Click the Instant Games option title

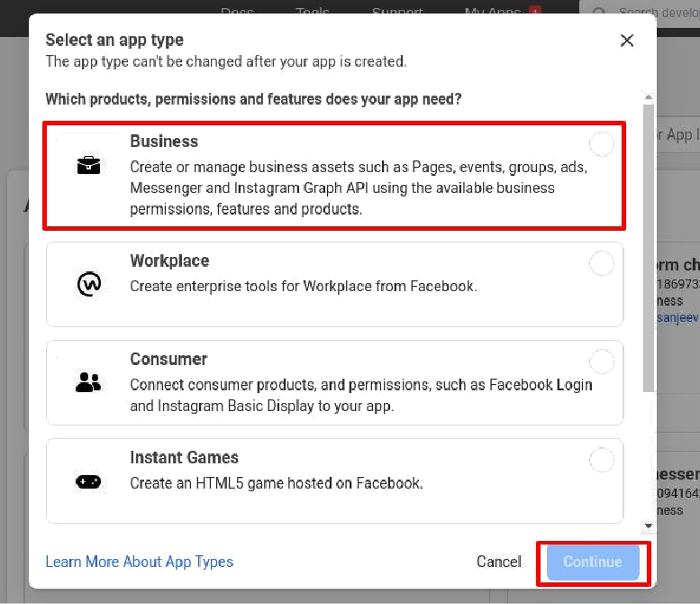tap(184, 457)
